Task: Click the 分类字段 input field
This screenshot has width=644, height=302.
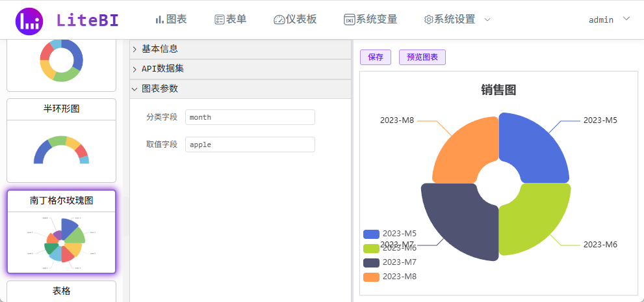Action: 250,117
